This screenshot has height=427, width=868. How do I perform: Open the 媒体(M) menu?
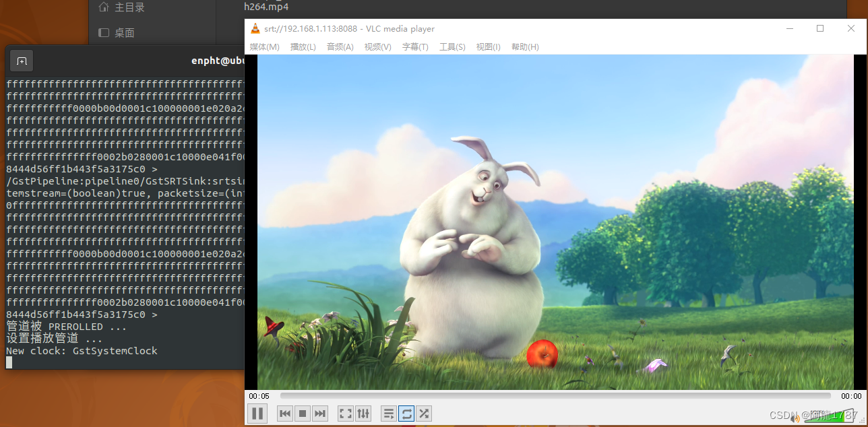click(x=264, y=47)
